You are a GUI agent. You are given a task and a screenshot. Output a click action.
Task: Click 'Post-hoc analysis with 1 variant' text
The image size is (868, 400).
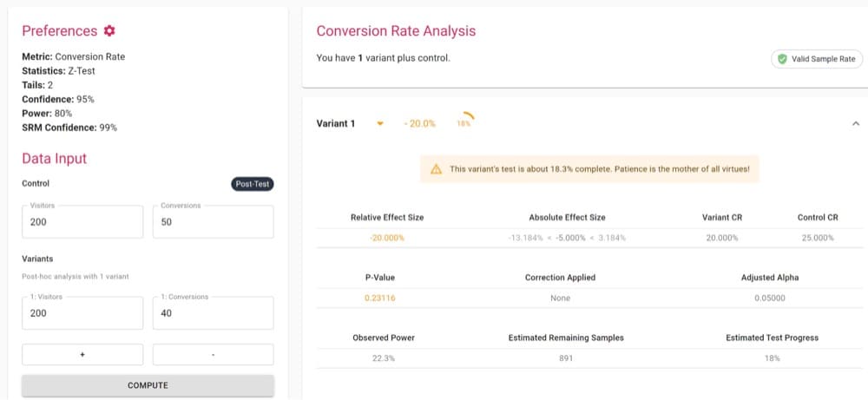[76, 276]
